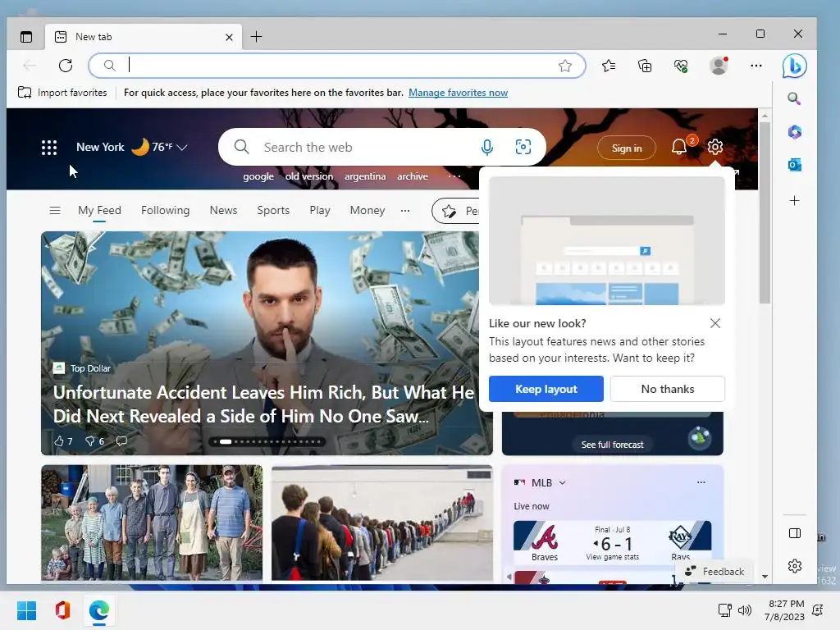Open the Money tab
This screenshot has height=630, width=840.
click(x=367, y=211)
